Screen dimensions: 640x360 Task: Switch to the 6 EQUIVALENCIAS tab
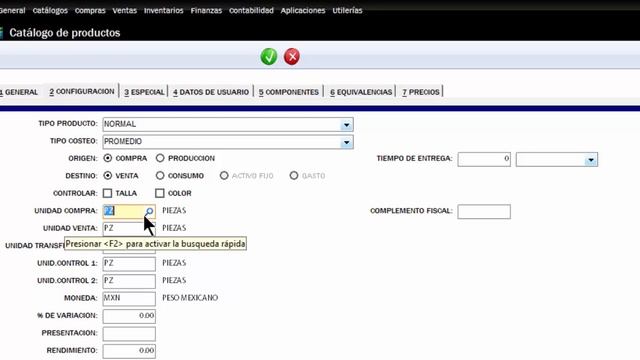click(361, 92)
